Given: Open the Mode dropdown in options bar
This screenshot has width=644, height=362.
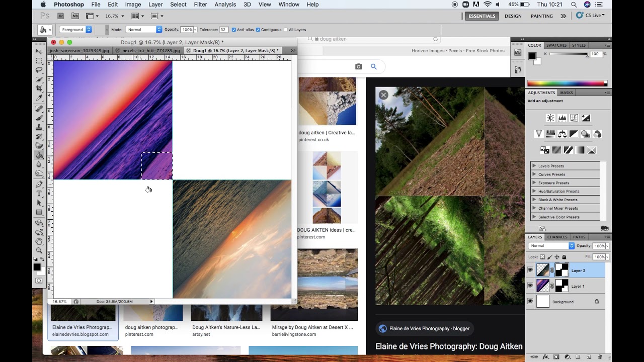Looking at the screenshot, I should [x=144, y=30].
